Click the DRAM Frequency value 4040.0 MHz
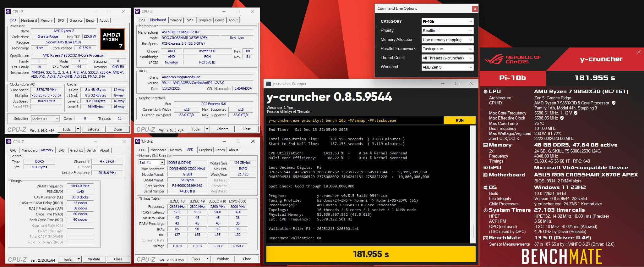Viewport: 644px width, 267px height. tap(80, 186)
